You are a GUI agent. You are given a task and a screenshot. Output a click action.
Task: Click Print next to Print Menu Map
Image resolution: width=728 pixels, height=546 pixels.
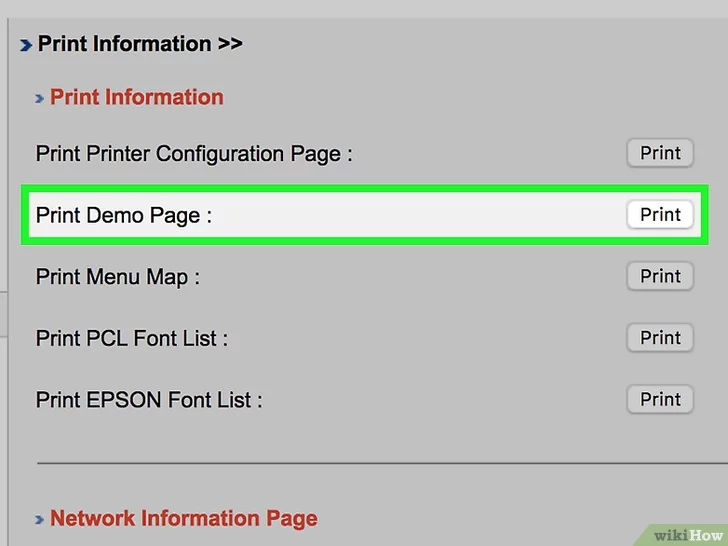(660, 276)
